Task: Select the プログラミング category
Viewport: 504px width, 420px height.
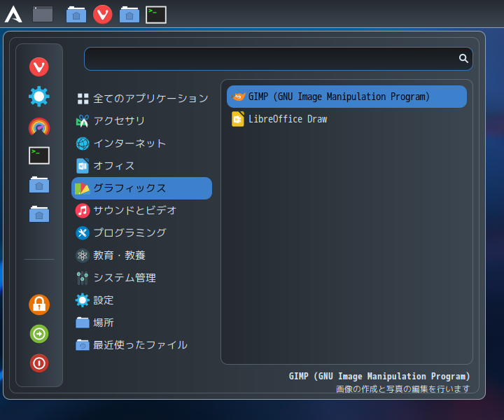Action: click(x=141, y=233)
